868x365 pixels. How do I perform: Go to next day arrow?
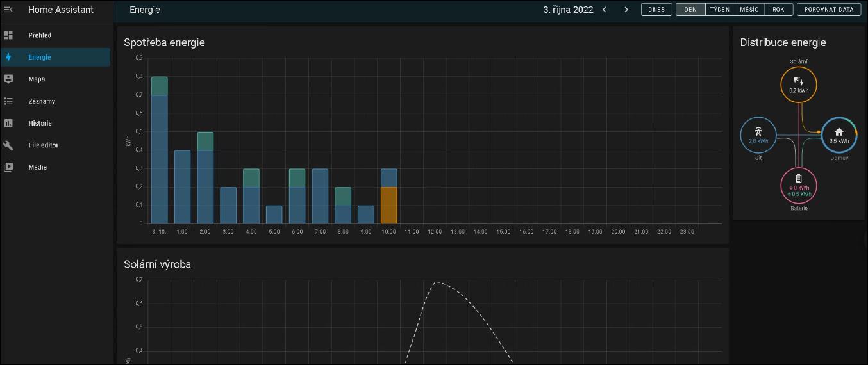coord(626,10)
